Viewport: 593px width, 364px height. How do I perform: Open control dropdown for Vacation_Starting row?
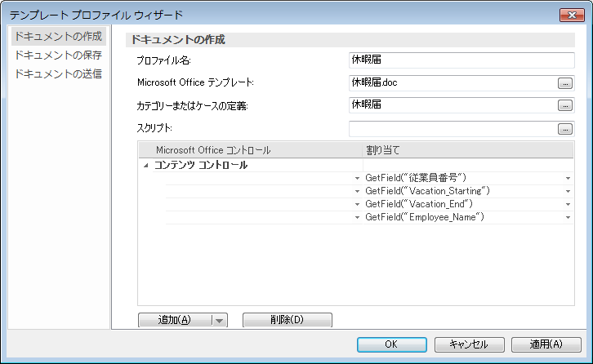pyautogui.click(x=357, y=191)
